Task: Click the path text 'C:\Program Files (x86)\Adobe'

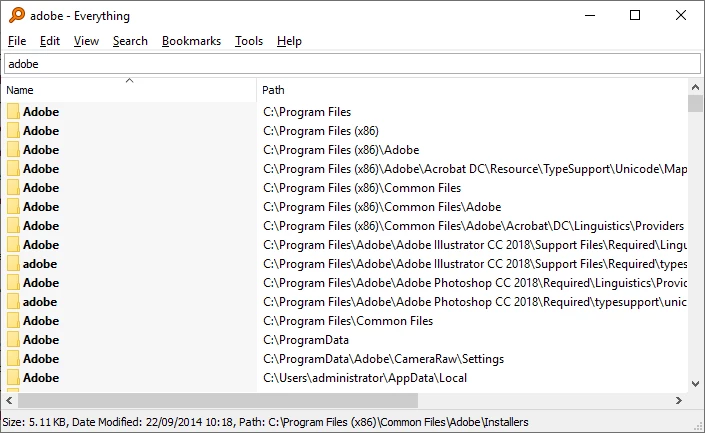Action: tap(341, 150)
